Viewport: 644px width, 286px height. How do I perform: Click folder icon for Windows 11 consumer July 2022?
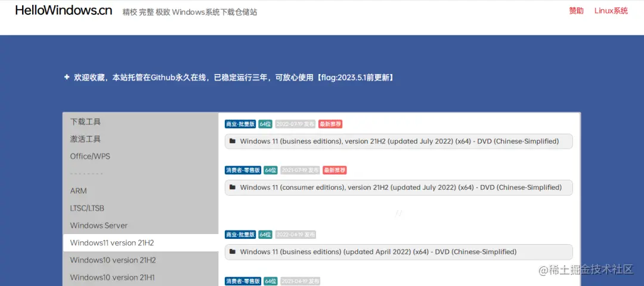(x=233, y=187)
